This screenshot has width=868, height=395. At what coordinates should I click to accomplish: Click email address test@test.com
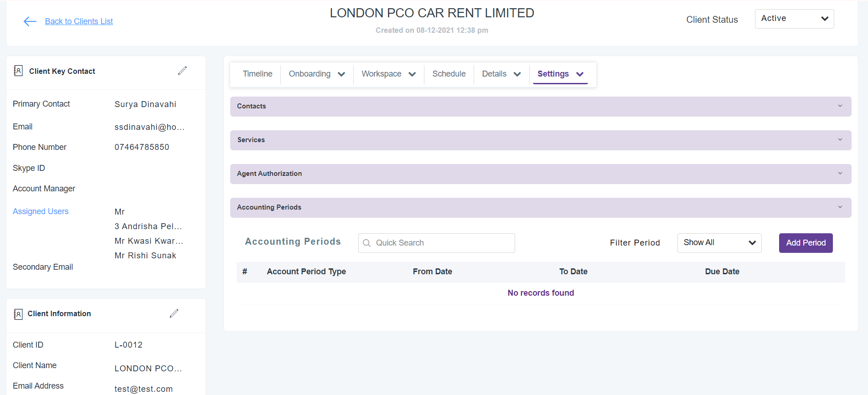click(144, 389)
